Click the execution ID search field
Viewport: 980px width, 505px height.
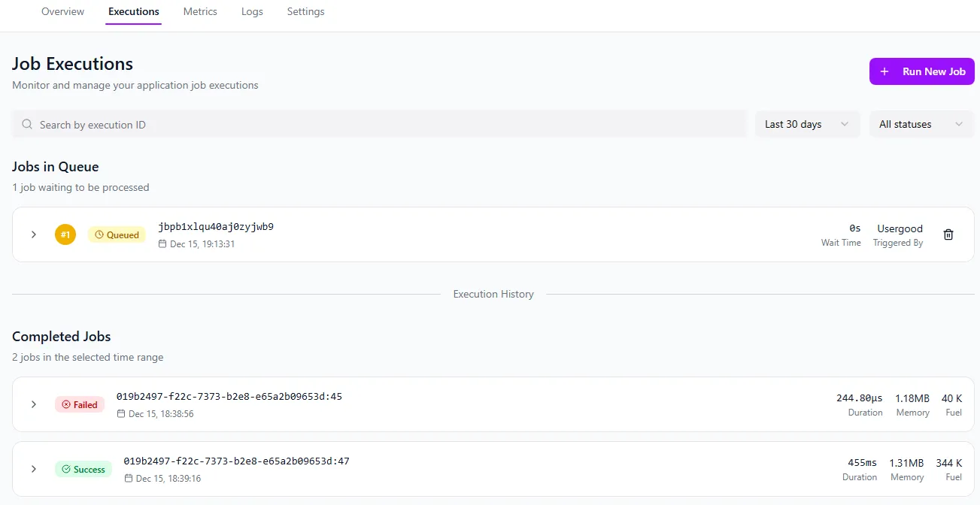(x=301, y=123)
